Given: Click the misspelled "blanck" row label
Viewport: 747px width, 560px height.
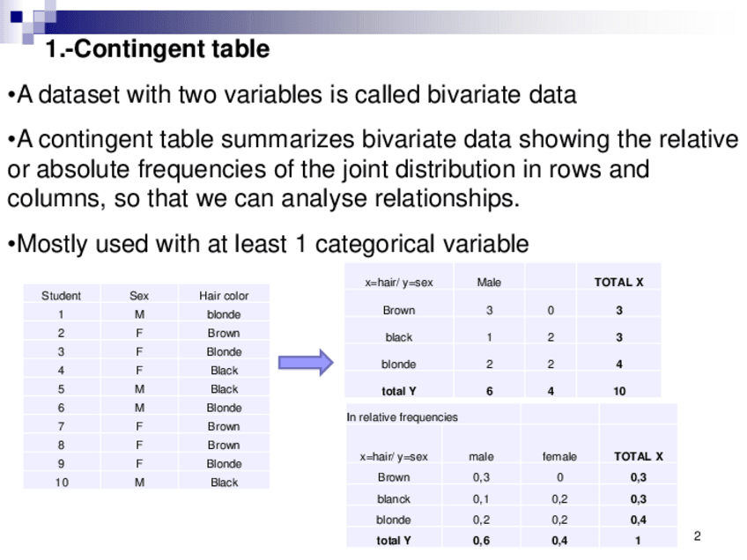Looking at the screenshot, I should pos(394,499).
